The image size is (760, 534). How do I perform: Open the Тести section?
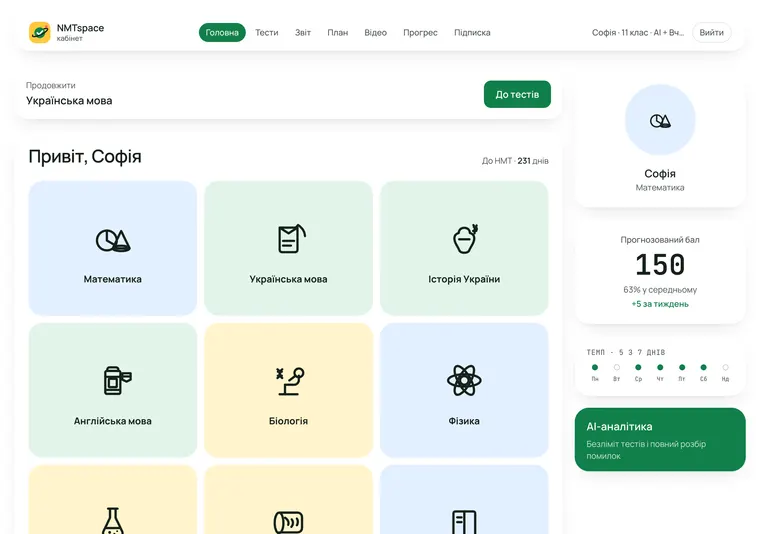267,32
